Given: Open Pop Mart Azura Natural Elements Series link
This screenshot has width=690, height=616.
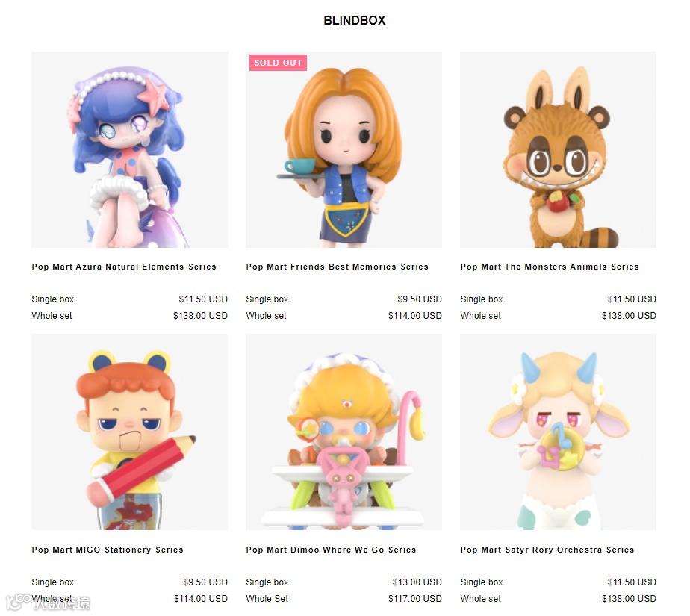Looking at the screenshot, I should tap(124, 267).
